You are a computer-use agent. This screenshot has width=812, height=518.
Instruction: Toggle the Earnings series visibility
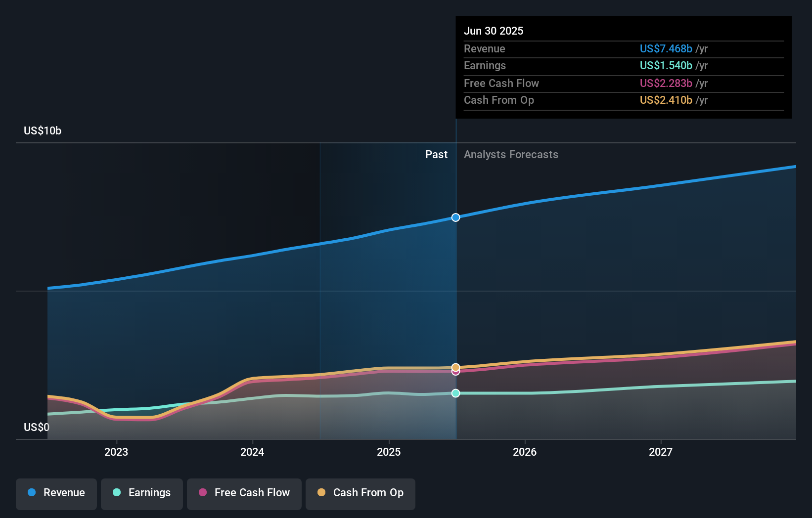[x=142, y=493]
